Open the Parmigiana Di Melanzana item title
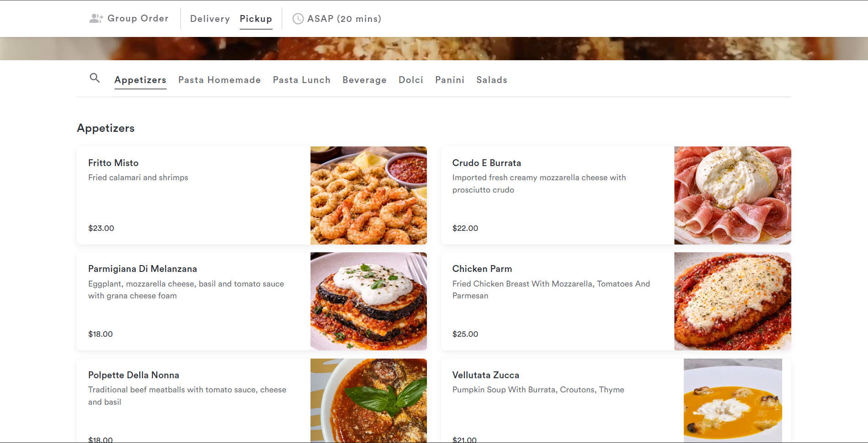868x443 pixels. point(142,269)
